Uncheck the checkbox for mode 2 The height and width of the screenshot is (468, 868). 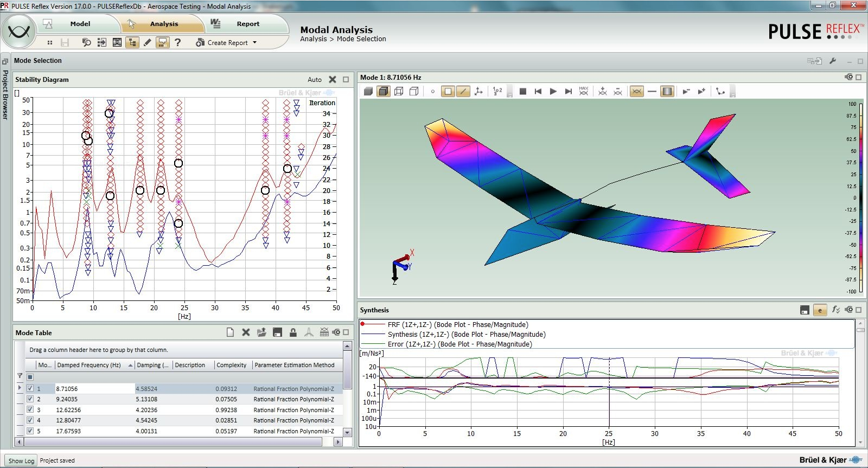click(30, 399)
